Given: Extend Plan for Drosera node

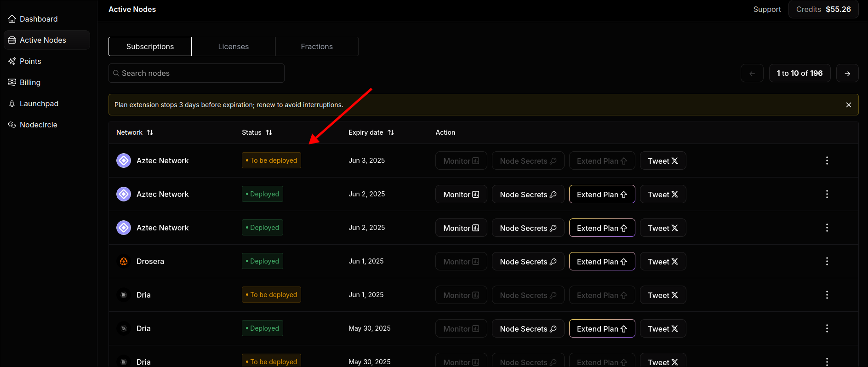Looking at the screenshot, I should coord(602,261).
